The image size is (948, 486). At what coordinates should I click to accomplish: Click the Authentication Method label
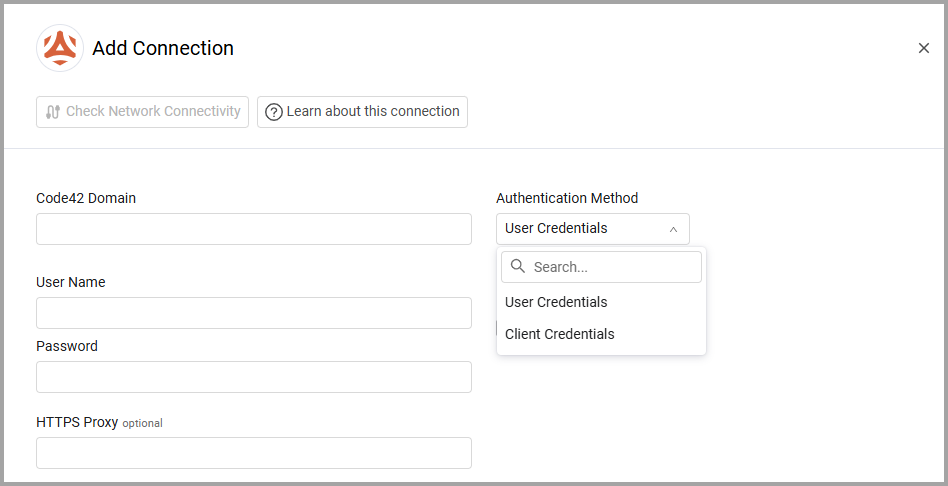(567, 198)
